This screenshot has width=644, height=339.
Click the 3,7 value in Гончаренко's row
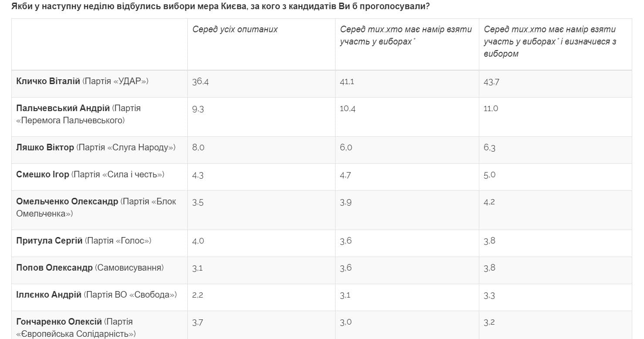click(x=198, y=322)
